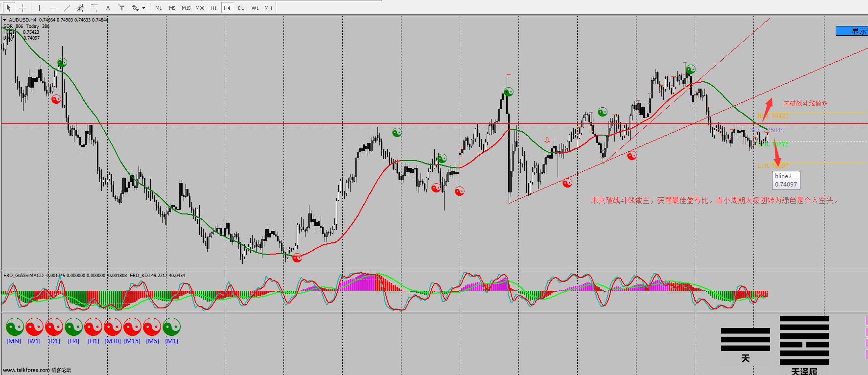Image resolution: width=868 pixels, height=375 pixels.
Task: Click the red taichi icon above [W1]
Action: click(34, 327)
